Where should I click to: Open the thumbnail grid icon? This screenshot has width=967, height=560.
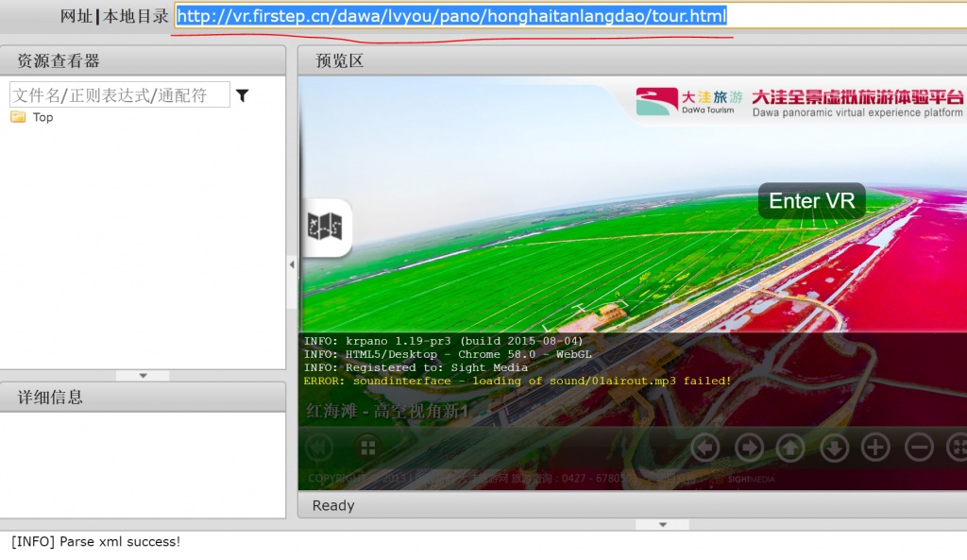(x=367, y=447)
